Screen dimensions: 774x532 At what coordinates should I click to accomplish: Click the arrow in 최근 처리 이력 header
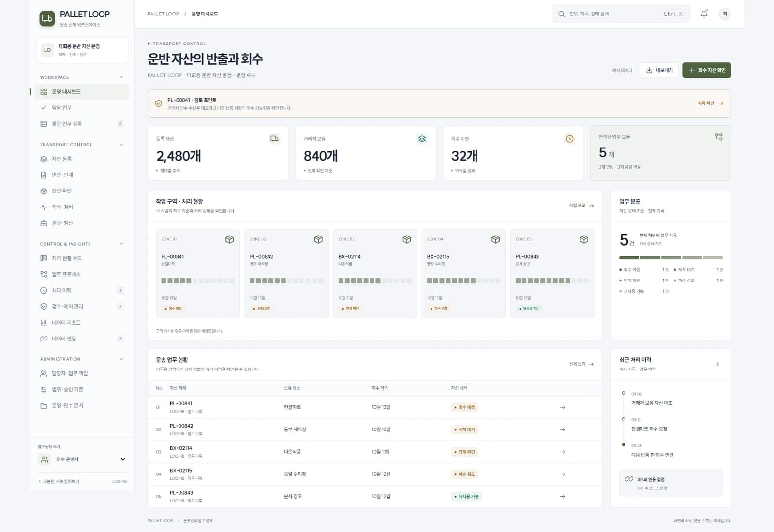(x=716, y=364)
